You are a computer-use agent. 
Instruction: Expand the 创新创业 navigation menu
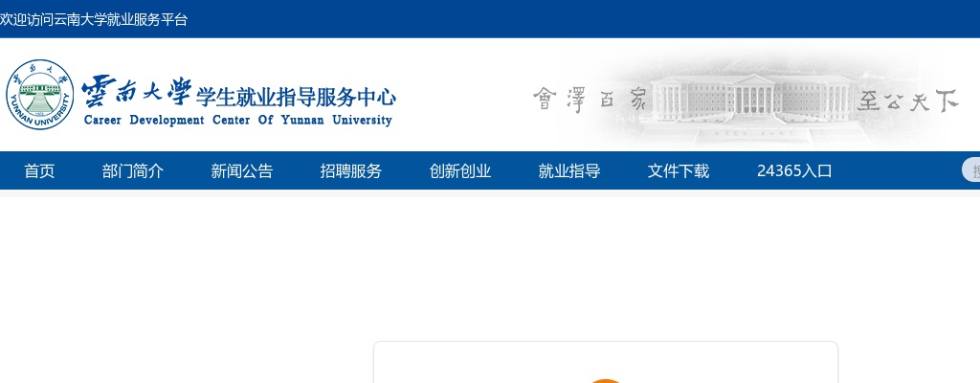(x=460, y=171)
